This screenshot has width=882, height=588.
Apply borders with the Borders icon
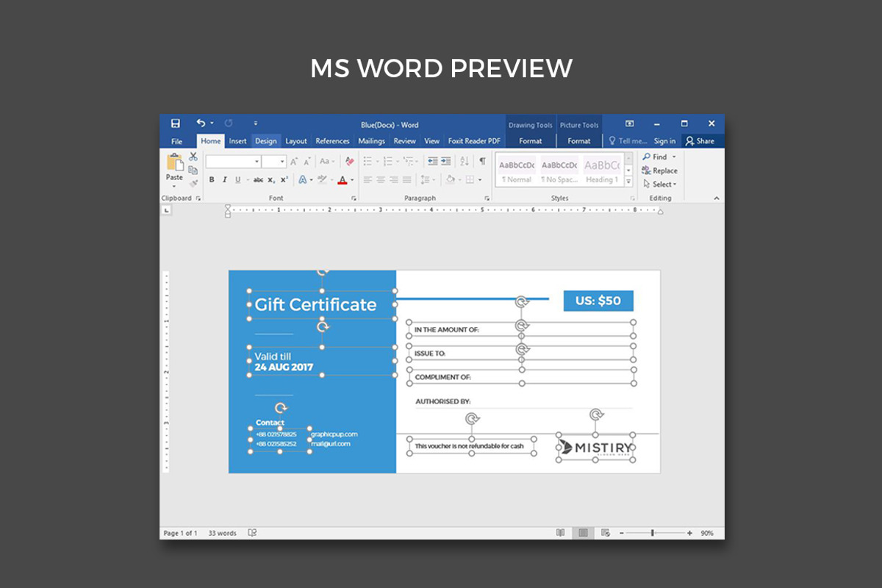[469, 179]
